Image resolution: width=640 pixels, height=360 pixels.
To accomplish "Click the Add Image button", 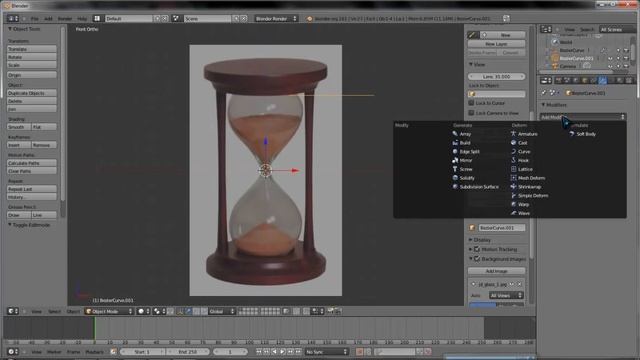I will 496,271.
